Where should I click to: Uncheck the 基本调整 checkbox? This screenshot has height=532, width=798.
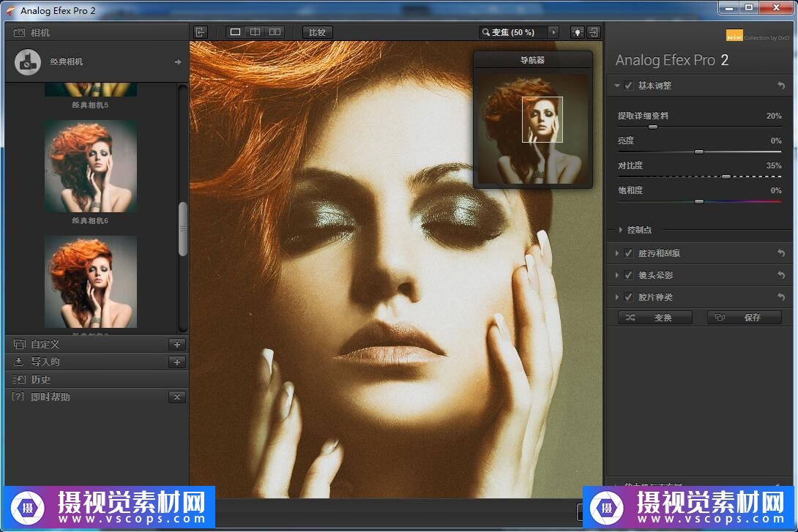pos(629,86)
